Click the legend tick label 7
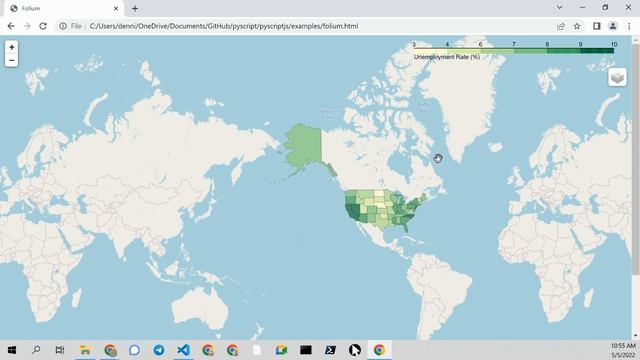 pyautogui.click(x=513, y=44)
